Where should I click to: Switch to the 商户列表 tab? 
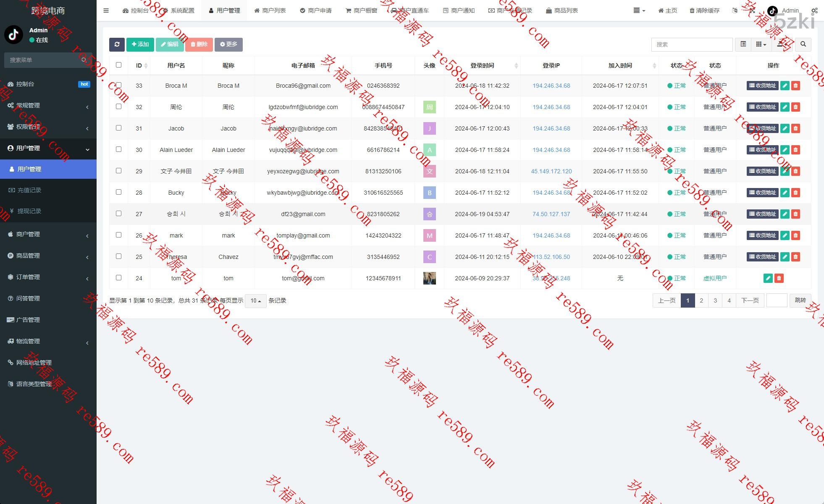coord(270,10)
